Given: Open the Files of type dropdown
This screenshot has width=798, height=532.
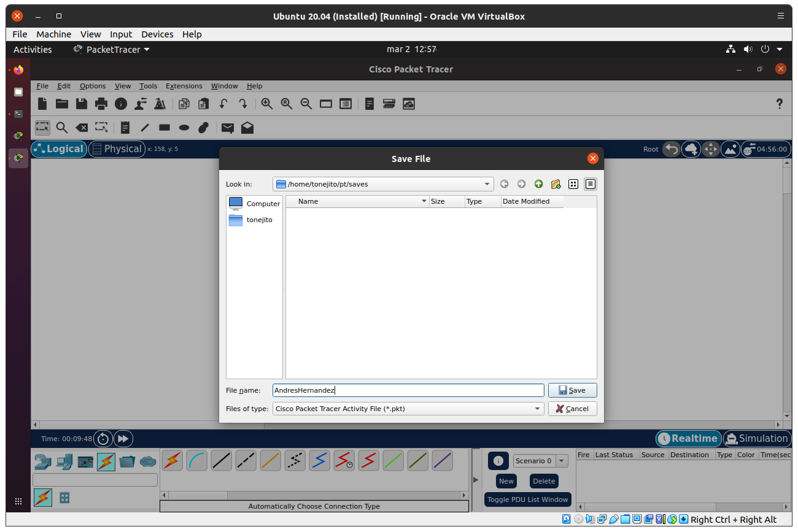Looking at the screenshot, I should pyautogui.click(x=537, y=409).
